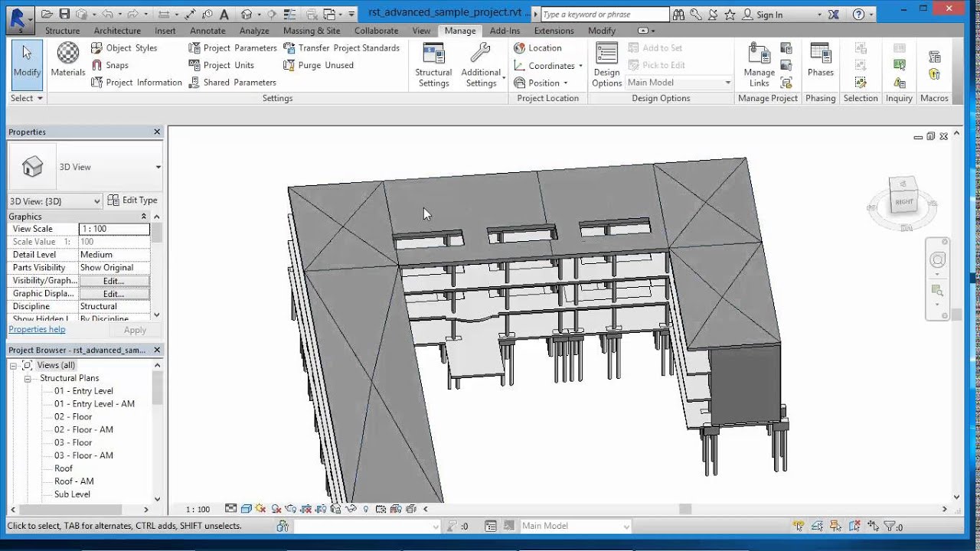980x551 pixels.
Task: Select the 02 - Floor plan view
Action: tap(73, 417)
